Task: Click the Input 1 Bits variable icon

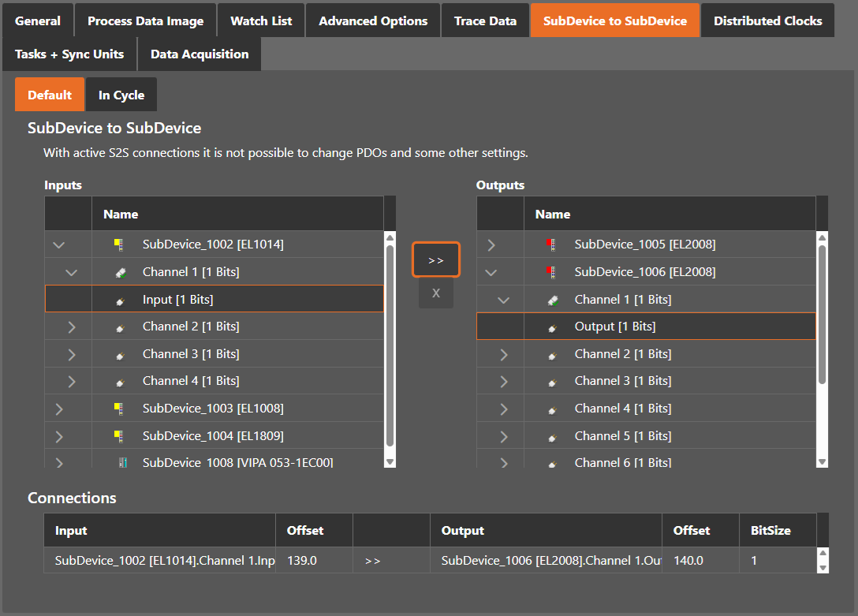Action: pyautogui.click(x=121, y=301)
